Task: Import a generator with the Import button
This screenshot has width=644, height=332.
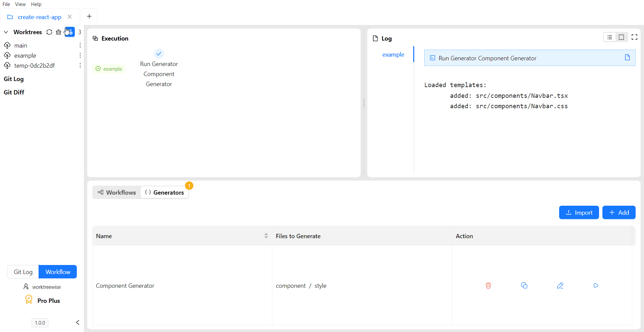Action: click(579, 212)
